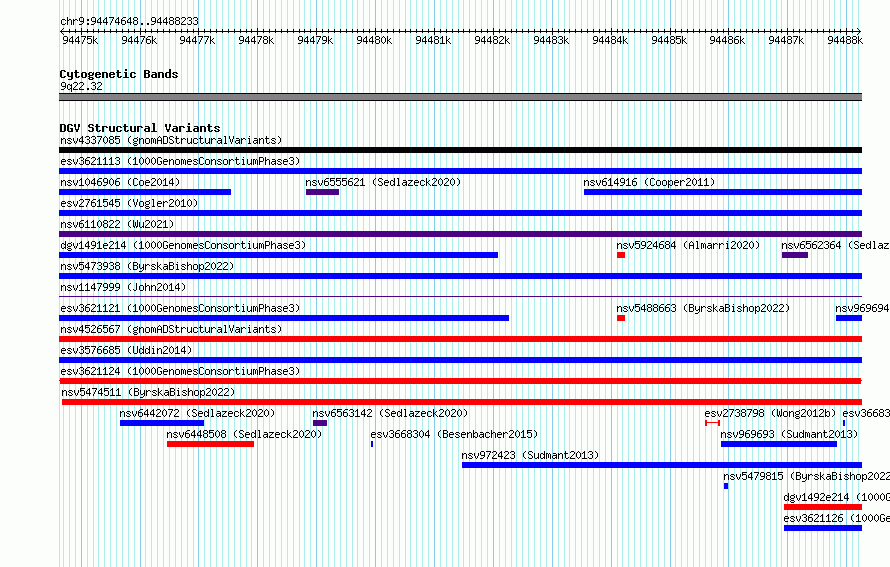Click the esv3621121 1000GenomesConsortiumPhase3 label
Screen dimensions: 890x567
click(180, 308)
